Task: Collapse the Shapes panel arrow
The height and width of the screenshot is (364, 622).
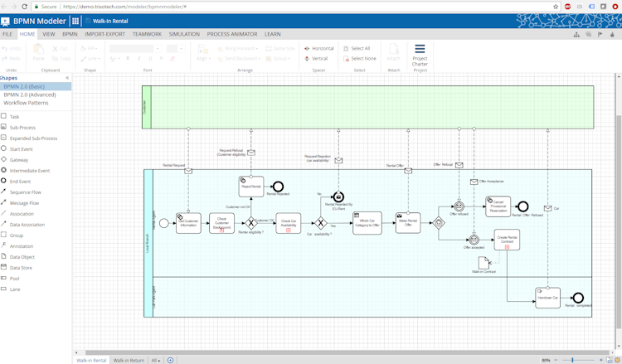Action: tap(67, 78)
